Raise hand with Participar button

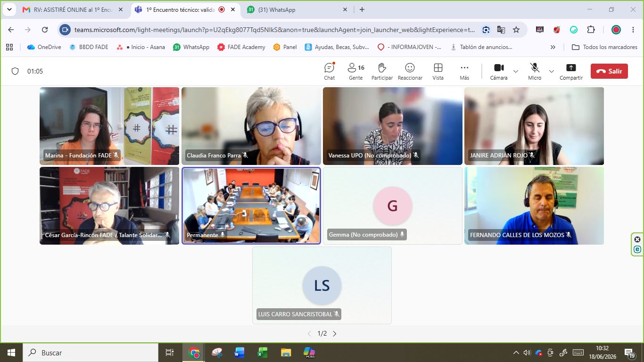pyautogui.click(x=382, y=71)
